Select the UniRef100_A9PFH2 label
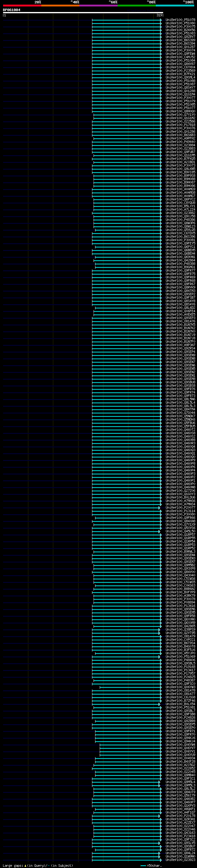The image size is (197, 868). (180, 139)
